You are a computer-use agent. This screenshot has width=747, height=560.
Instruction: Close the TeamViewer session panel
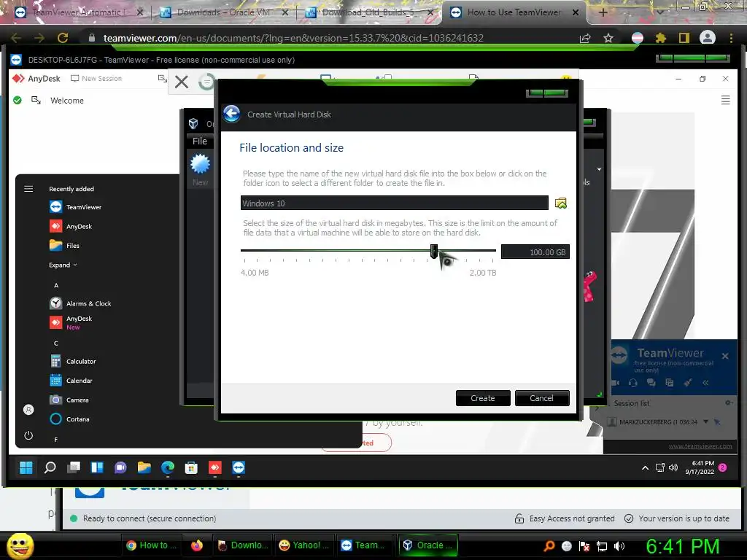pos(725,356)
